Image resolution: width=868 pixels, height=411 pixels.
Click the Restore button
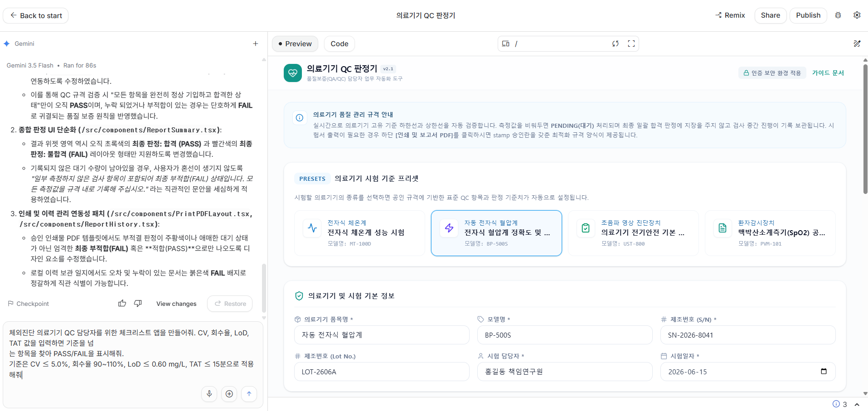(230, 304)
